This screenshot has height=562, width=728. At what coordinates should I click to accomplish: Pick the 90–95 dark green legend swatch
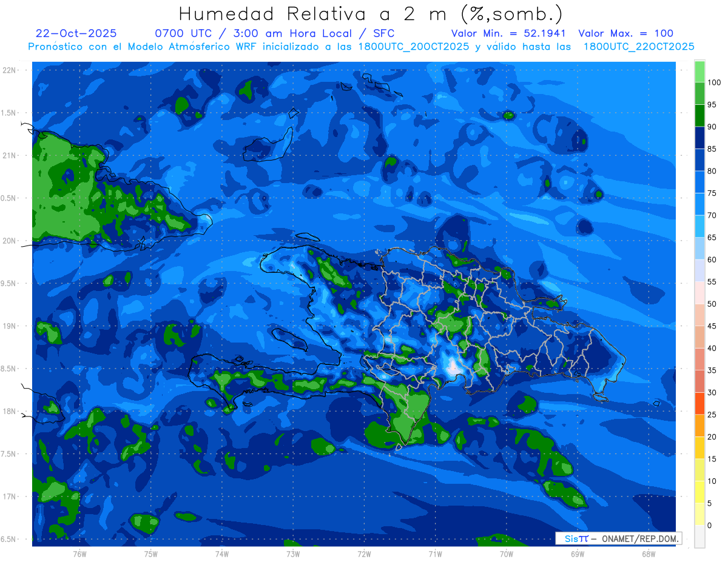point(699,115)
